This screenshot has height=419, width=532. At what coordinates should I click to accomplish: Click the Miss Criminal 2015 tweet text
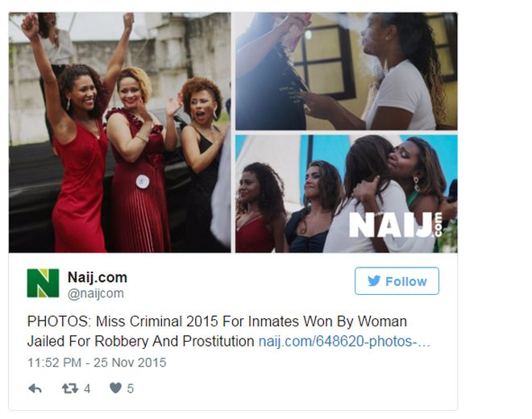pos(217,331)
